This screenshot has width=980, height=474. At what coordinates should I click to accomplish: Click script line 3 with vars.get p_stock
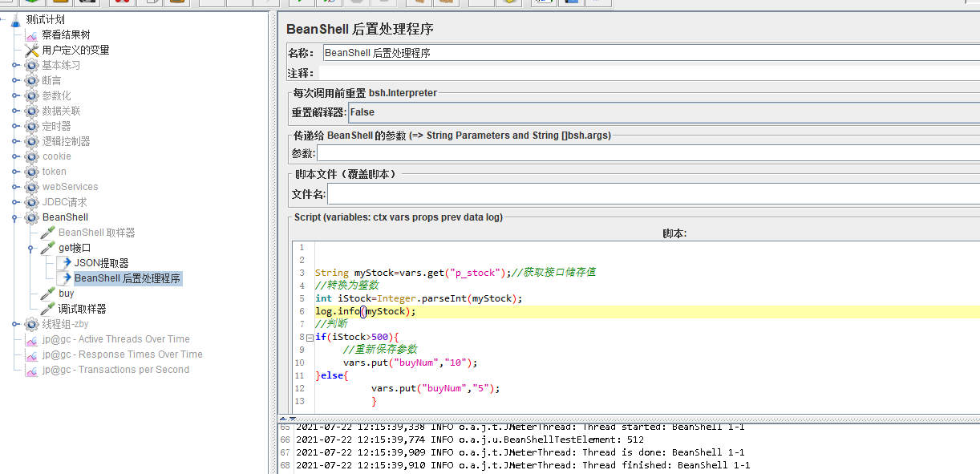pos(455,273)
